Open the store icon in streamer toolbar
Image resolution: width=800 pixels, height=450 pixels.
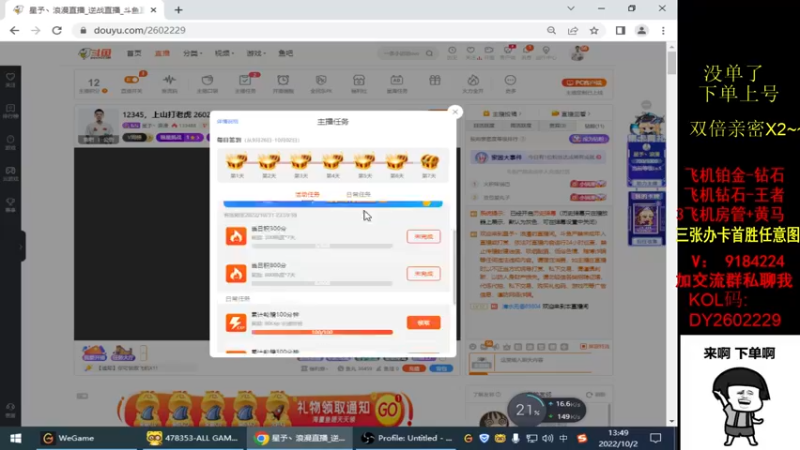click(359, 80)
